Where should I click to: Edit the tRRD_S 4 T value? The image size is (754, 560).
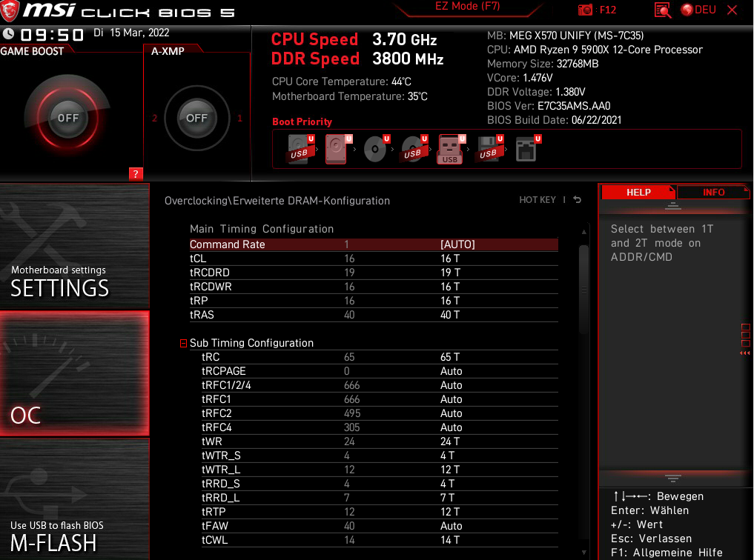tap(448, 484)
